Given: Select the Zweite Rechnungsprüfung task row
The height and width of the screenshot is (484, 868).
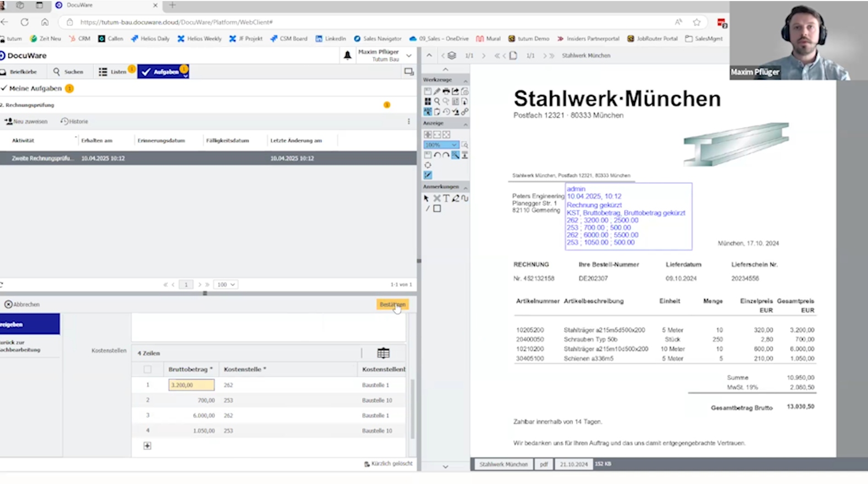Looking at the screenshot, I should [208, 158].
